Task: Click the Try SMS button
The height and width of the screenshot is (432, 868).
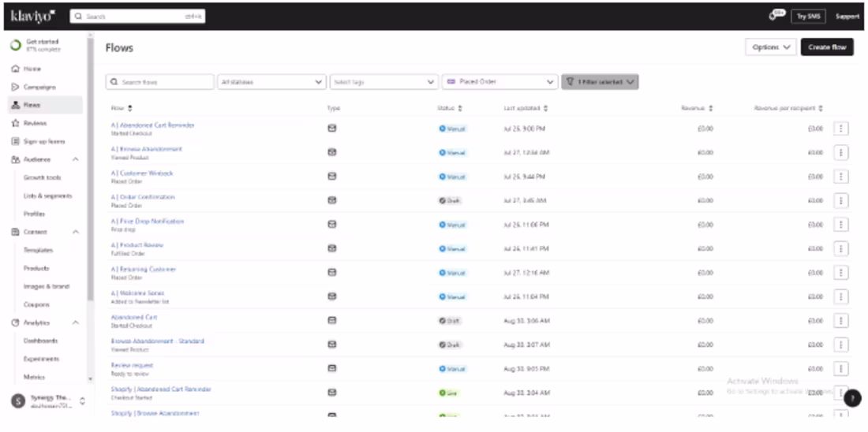Action: click(808, 17)
